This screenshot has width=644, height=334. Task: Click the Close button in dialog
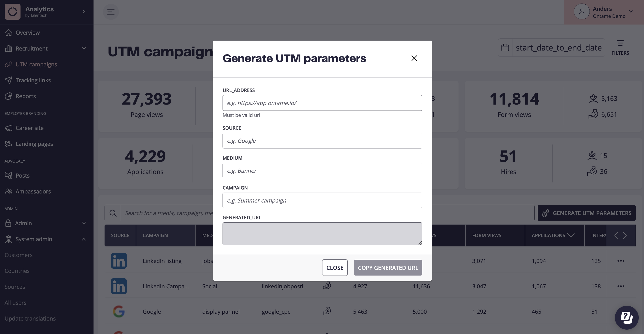[x=335, y=268]
